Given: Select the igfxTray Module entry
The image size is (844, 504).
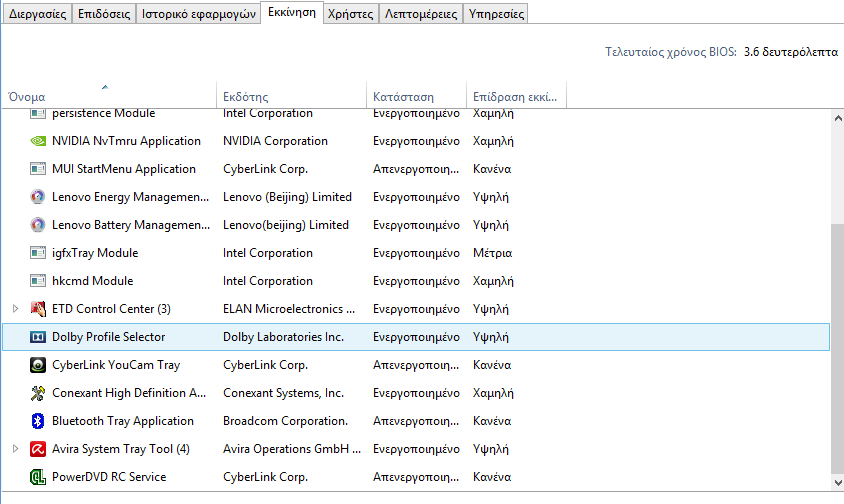Looking at the screenshot, I should tap(95, 253).
